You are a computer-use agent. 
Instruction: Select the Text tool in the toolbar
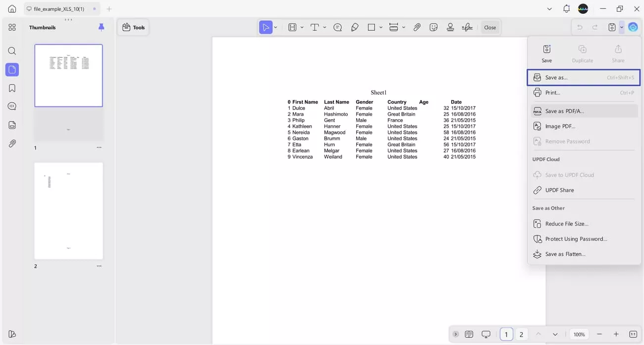[316, 27]
